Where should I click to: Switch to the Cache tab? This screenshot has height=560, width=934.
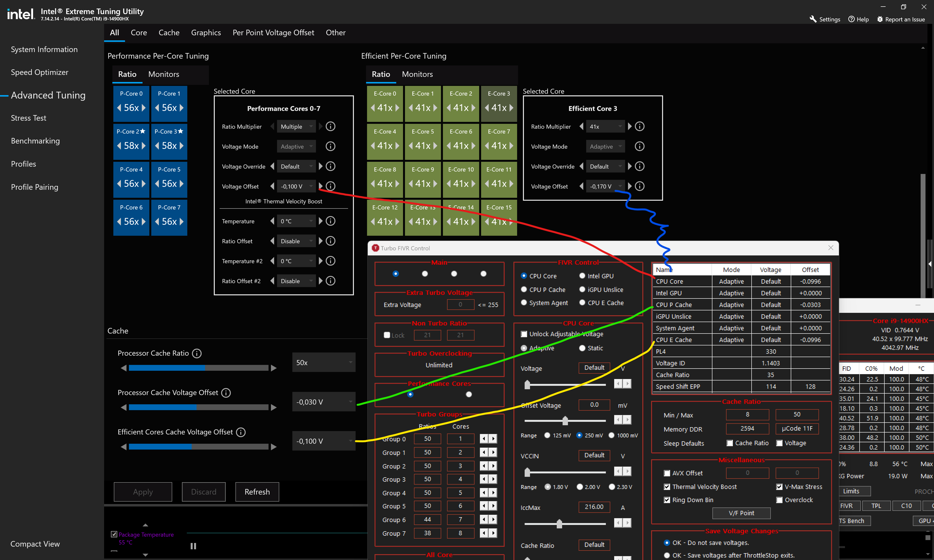[169, 33]
